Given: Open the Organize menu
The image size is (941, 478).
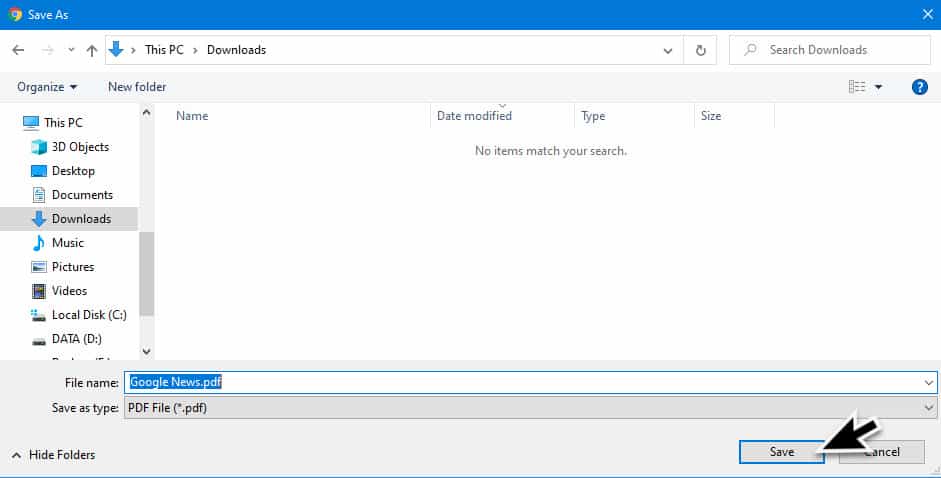Looking at the screenshot, I should [x=47, y=87].
